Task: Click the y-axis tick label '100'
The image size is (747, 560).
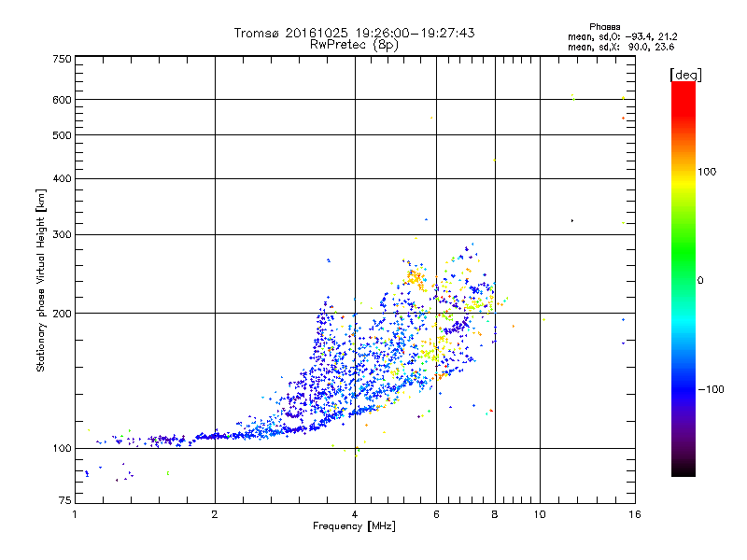Action: [x=62, y=449]
